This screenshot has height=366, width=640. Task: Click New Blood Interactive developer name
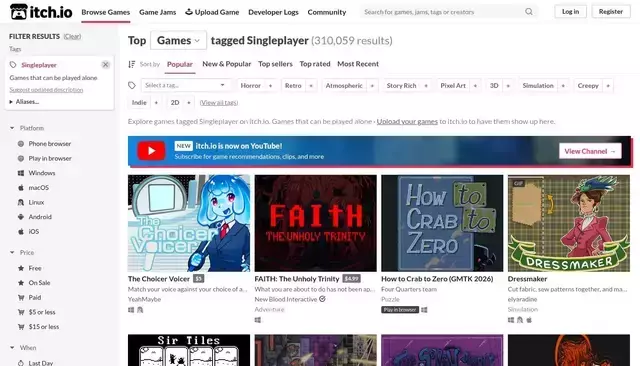pyautogui.click(x=286, y=299)
